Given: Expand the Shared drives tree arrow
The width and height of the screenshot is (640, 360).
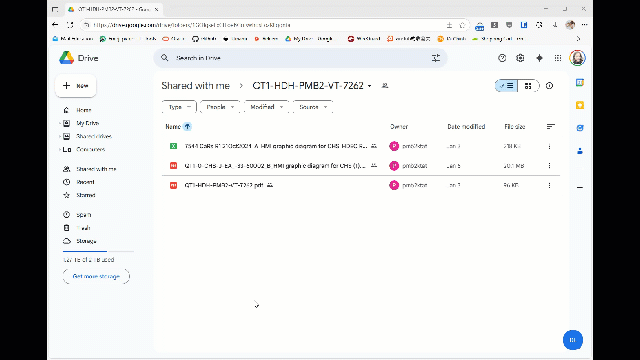Looking at the screenshot, I should point(60,136).
